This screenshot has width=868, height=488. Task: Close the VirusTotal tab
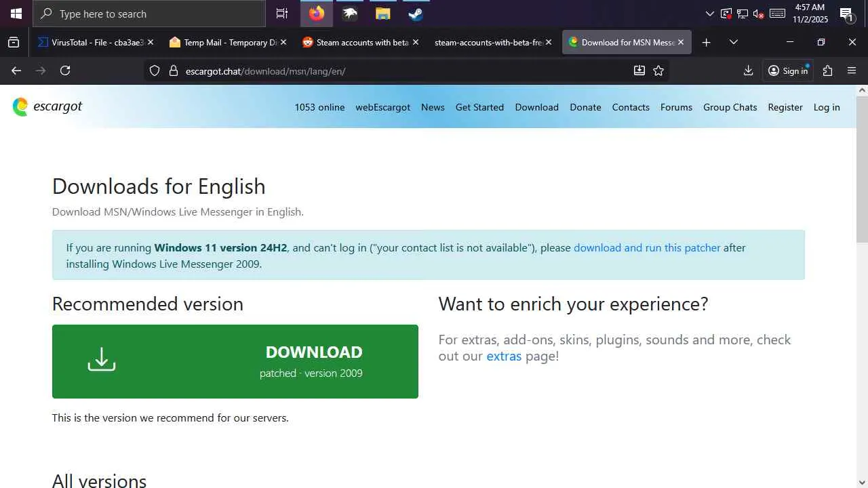coord(151,42)
